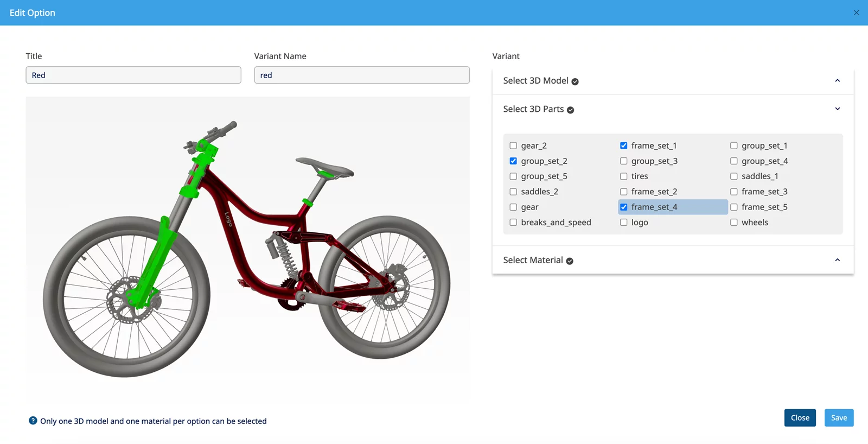Click the help question mark icon

33,421
